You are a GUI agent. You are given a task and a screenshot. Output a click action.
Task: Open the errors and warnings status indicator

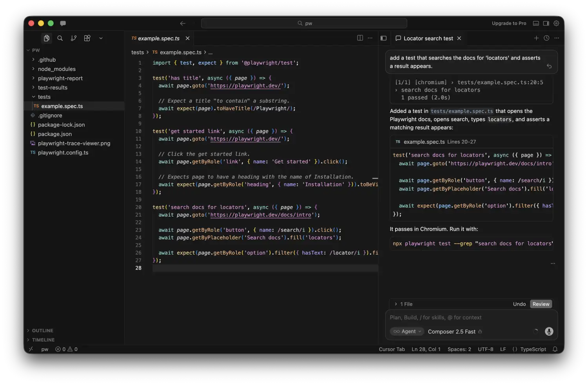[x=66, y=349]
